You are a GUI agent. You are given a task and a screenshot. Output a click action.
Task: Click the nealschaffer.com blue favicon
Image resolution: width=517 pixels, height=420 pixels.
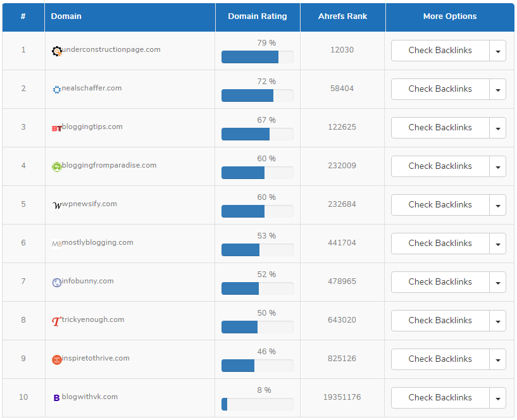(x=57, y=90)
